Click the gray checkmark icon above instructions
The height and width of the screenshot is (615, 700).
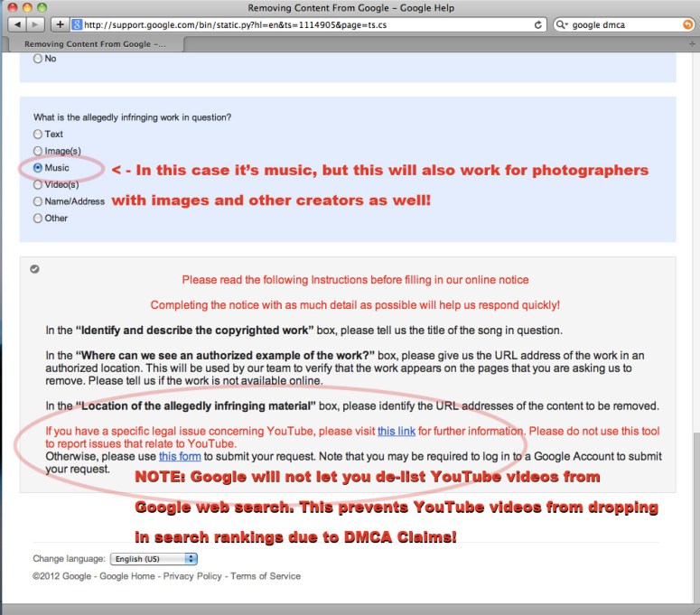34,268
